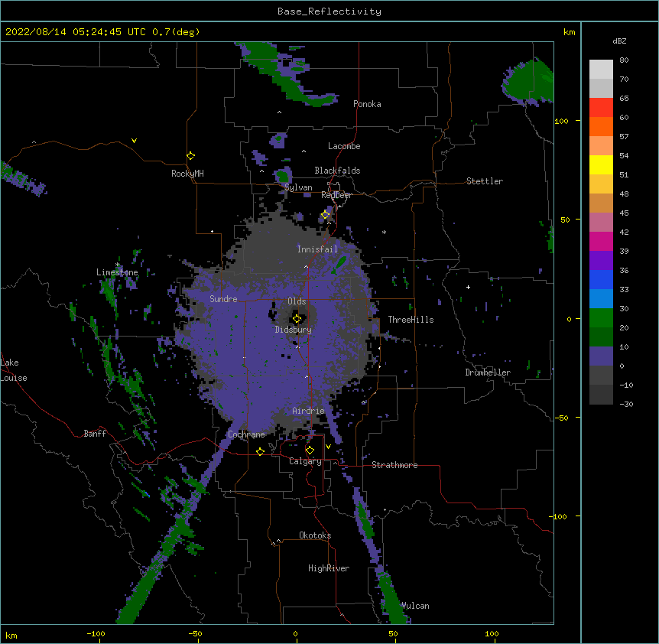This screenshot has width=659, height=644.
Task: Click the Sundre city label
Action: (223, 299)
